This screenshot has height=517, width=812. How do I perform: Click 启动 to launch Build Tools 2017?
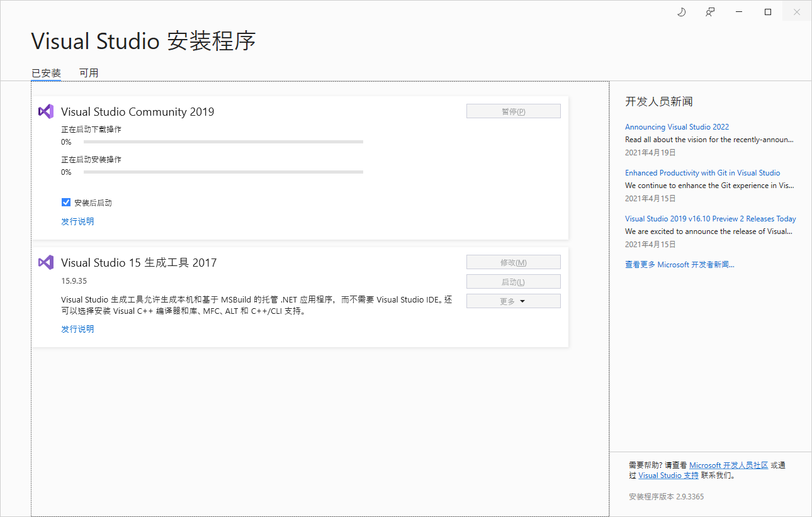[513, 281]
